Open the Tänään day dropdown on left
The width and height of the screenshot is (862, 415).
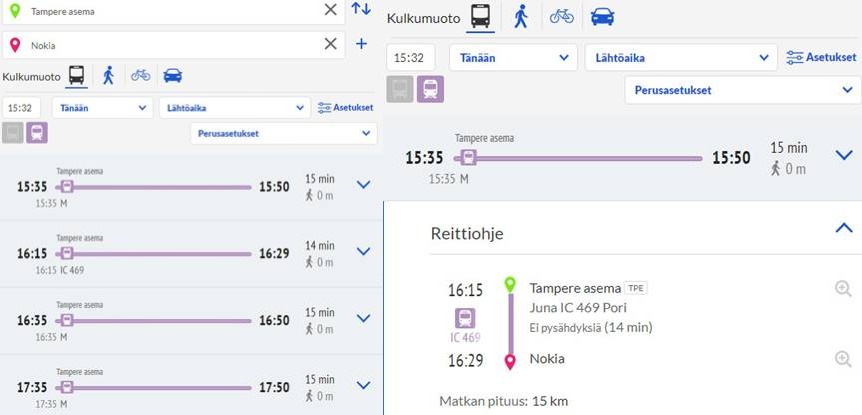pyautogui.click(x=101, y=107)
